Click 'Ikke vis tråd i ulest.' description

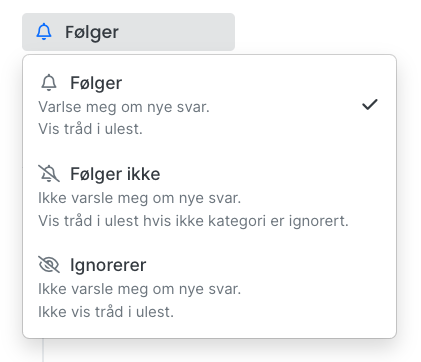[106, 312]
